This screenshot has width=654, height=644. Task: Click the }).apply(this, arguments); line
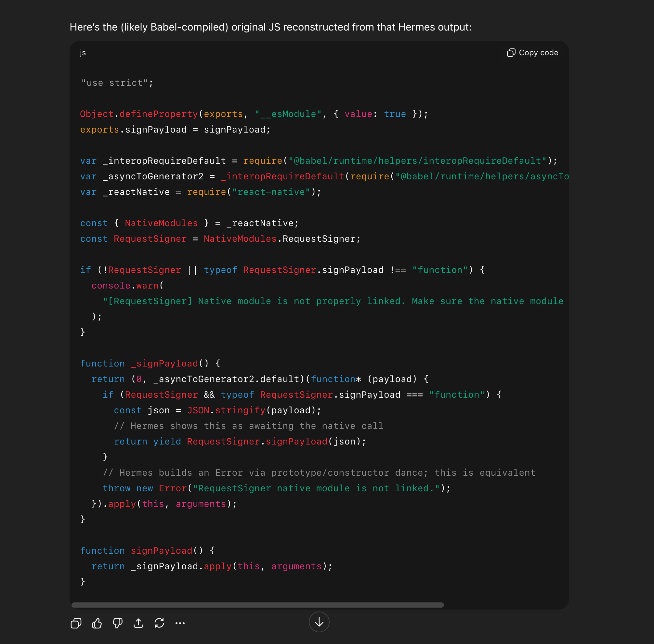[x=164, y=504]
